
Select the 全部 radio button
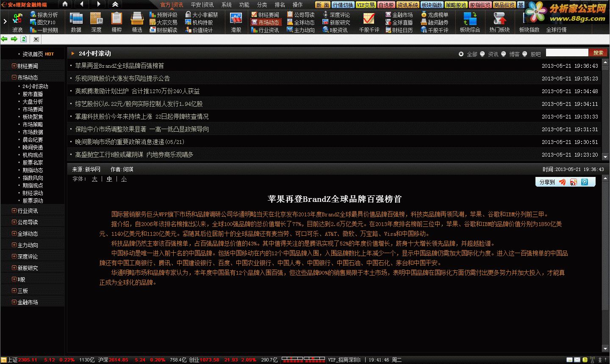461,54
